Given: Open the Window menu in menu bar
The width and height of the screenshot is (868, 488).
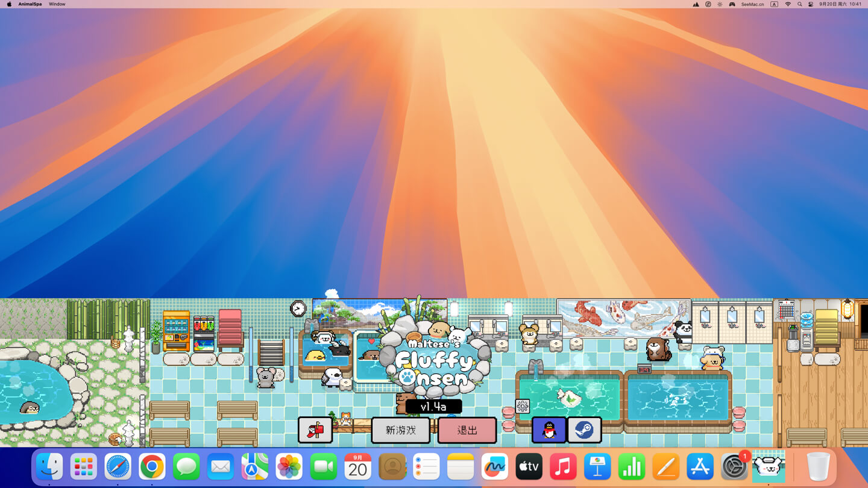Looking at the screenshot, I should click(57, 4).
